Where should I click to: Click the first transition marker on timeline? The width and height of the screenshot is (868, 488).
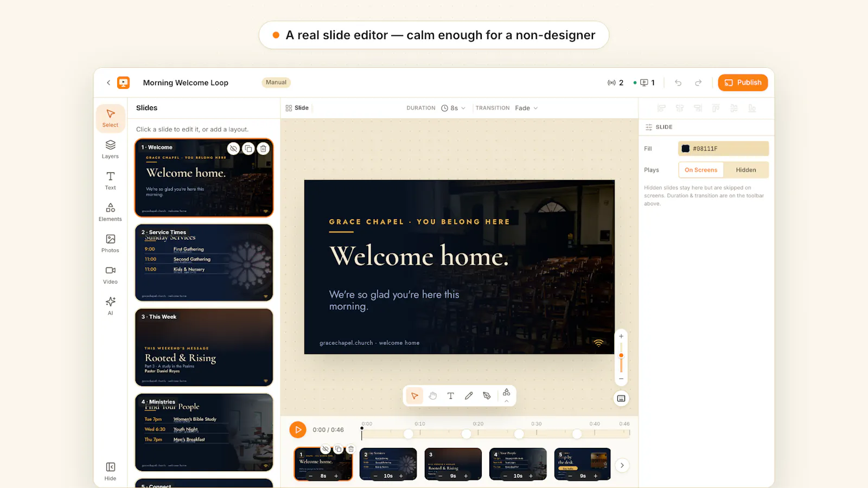point(409,434)
